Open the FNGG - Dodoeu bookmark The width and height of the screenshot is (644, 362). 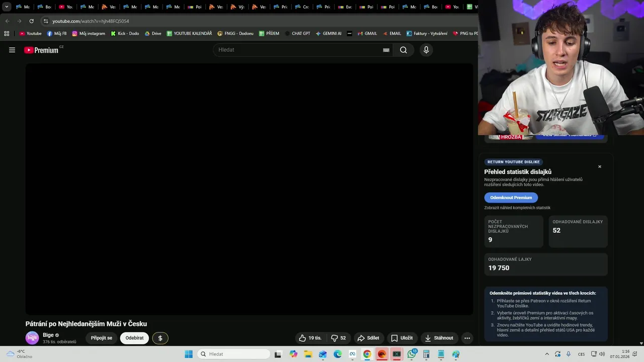(x=235, y=34)
